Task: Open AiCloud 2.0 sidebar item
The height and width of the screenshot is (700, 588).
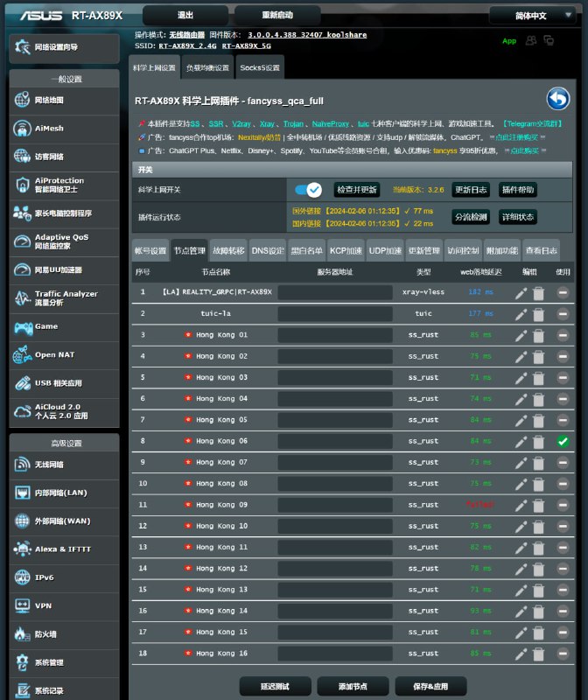Action: (64, 411)
